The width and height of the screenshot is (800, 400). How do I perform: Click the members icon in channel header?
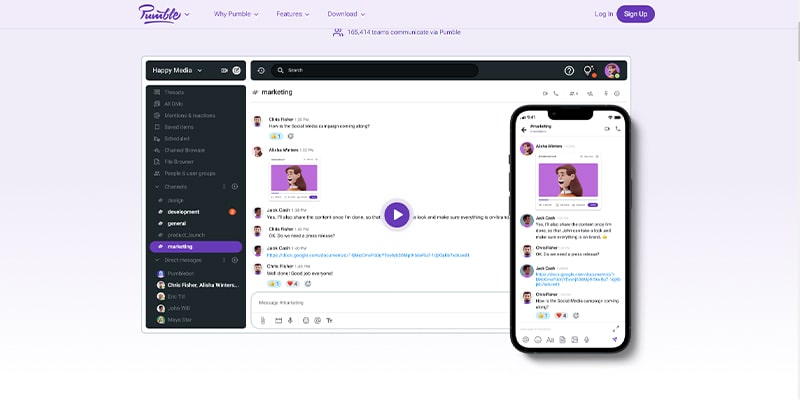coord(573,93)
